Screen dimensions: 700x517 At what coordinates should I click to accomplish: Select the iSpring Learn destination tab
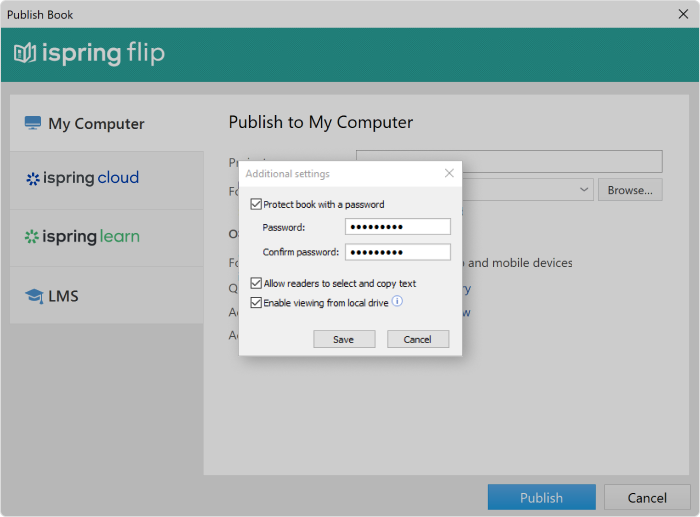point(107,238)
